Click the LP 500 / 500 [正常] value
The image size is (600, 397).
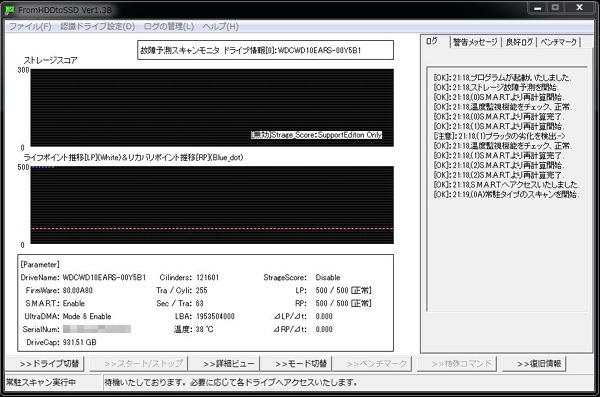(343, 291)
